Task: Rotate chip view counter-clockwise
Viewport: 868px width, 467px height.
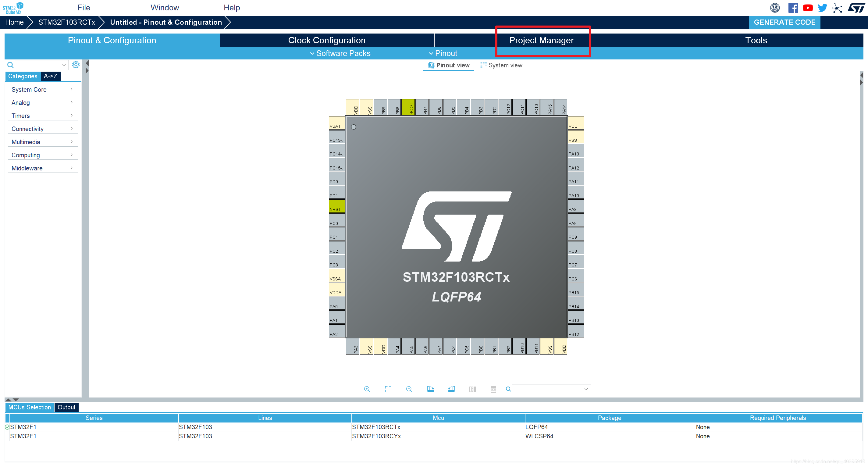Action: (x=451, y=389)
